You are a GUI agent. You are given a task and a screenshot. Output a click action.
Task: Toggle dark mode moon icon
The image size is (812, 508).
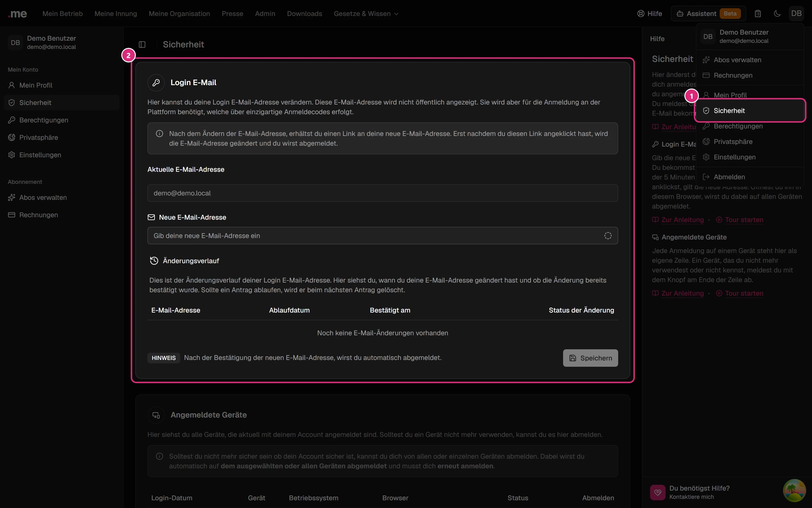(777, 14)
